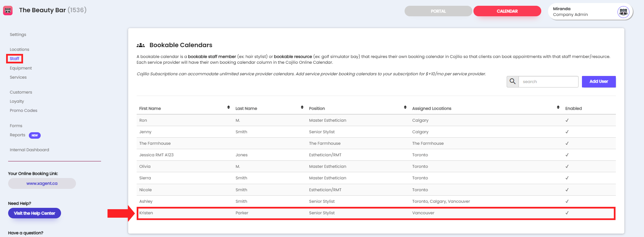Sort by Assigned Locations column arrows
This screenshot has width=644, height=237.
[x=558, y=107]
